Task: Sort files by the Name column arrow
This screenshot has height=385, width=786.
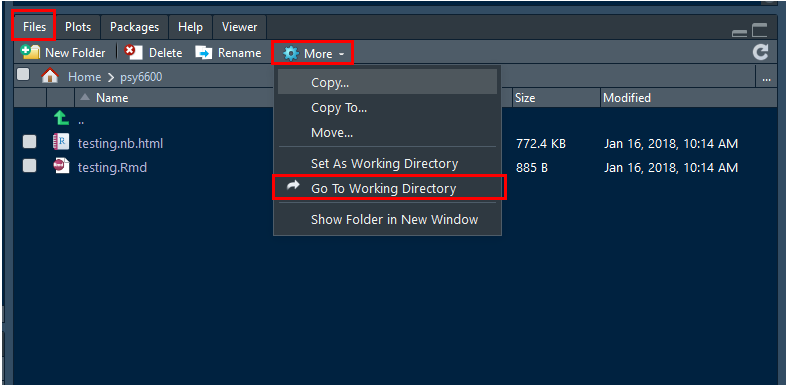Action: click(x=86, y=97)
